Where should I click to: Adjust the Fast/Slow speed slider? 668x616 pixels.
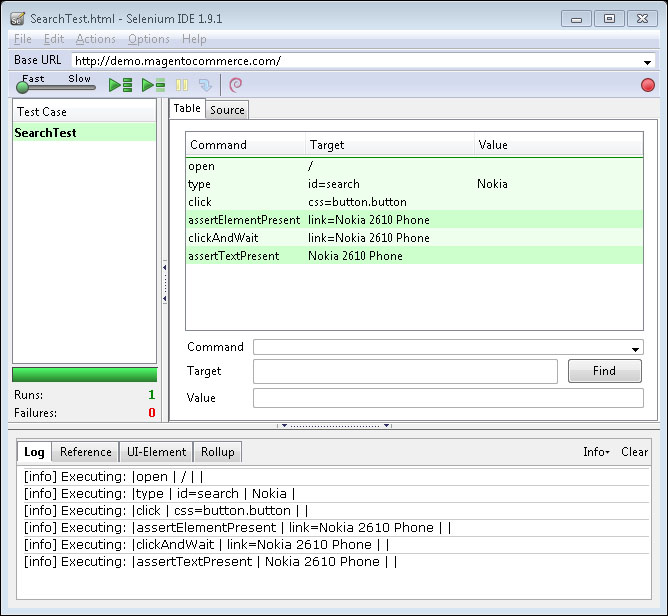pos(23,88)
